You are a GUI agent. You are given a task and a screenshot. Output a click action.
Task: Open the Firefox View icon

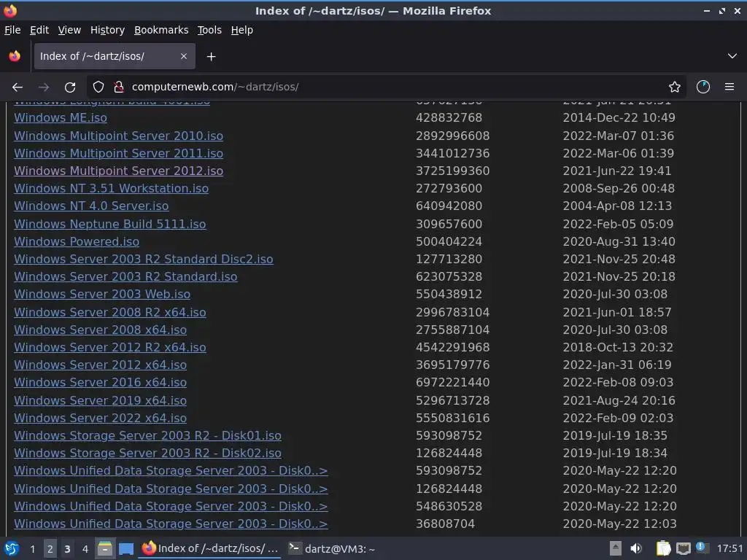(x=15, y=56)
